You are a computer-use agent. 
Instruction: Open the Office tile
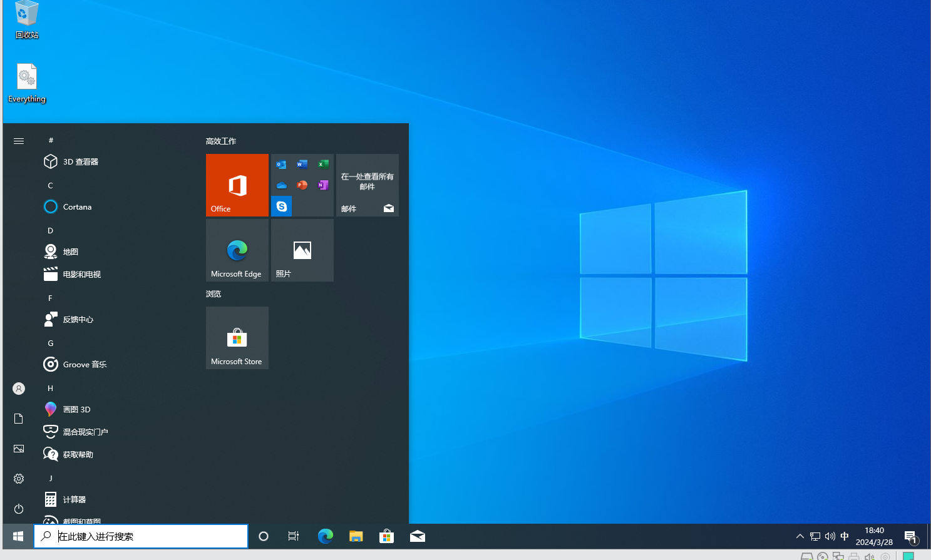pos(237,185)
